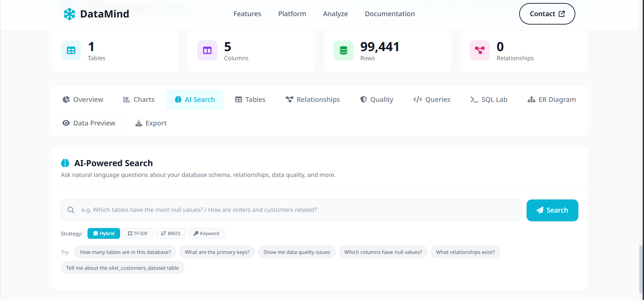The image size is (644, 300).
Task: Click the teal Tables stat icon
Action: coord(71,50)
